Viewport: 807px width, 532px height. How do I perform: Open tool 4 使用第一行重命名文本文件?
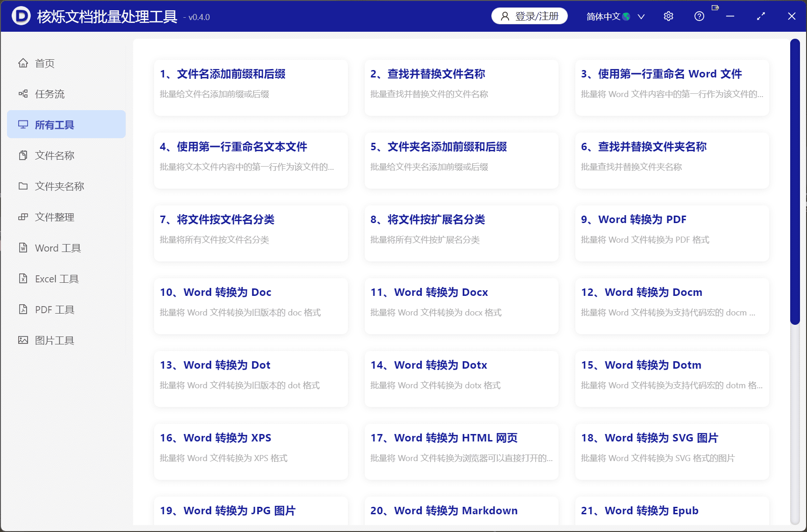tap(251, 160)
